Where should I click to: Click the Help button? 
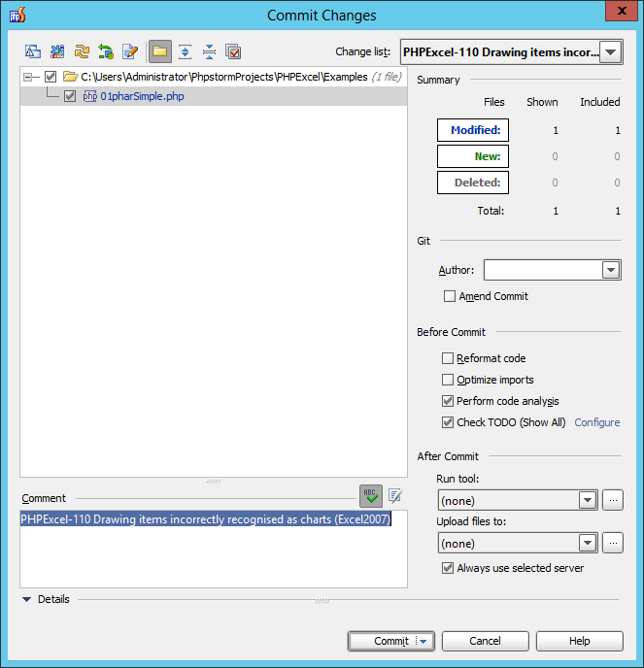tap(579, 641)
